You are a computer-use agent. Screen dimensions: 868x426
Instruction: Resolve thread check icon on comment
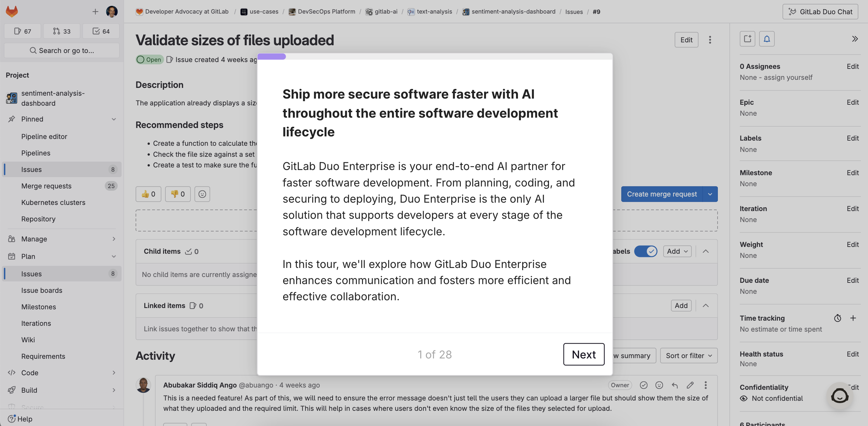(643, 386)
